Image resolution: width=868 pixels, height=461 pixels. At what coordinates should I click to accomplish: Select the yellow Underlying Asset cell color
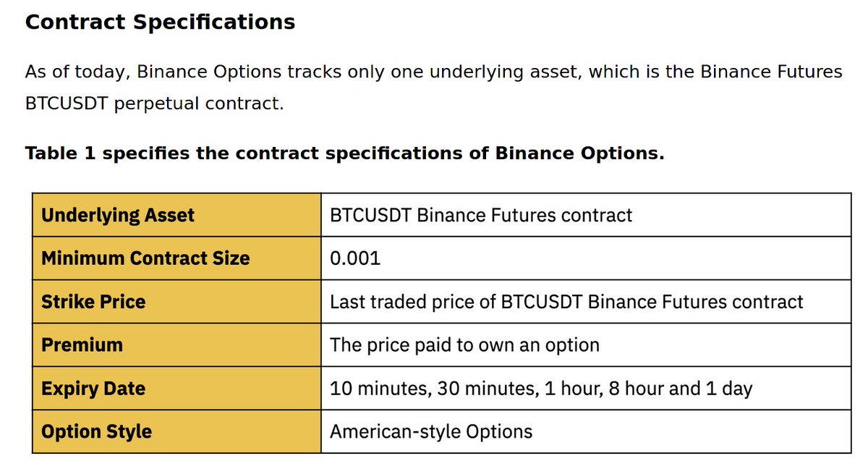[176, 215]
